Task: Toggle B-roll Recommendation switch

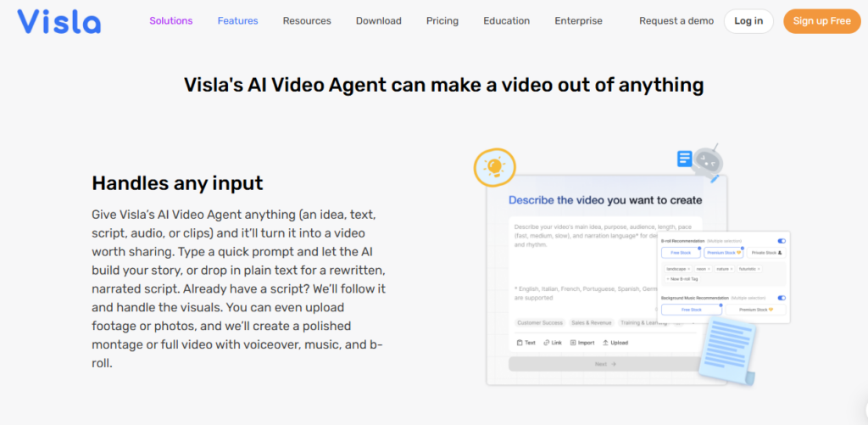Action: pos(781,241)
